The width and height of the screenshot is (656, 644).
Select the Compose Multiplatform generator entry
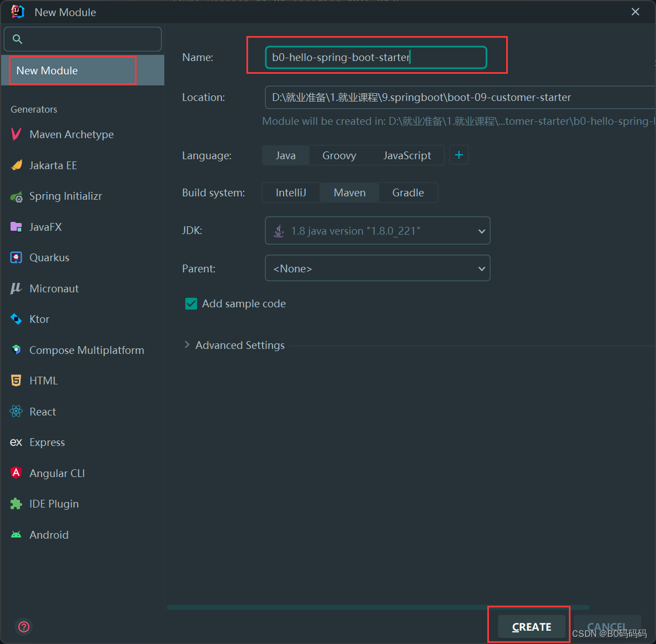click(83, 349)
